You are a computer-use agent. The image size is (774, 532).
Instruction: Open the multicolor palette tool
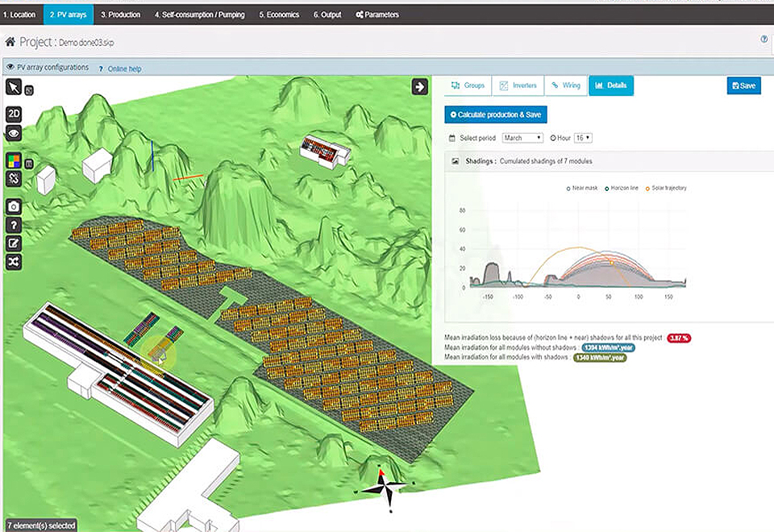14,160
